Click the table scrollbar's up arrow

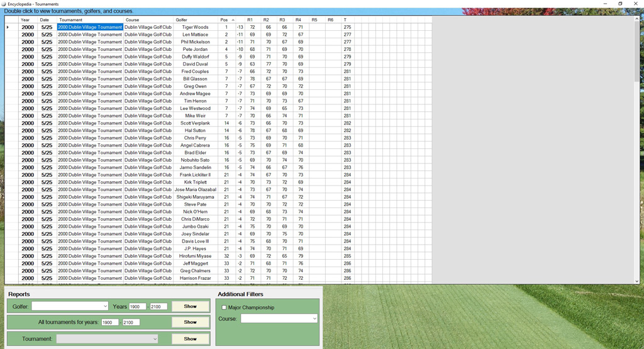tap(636, 19)
